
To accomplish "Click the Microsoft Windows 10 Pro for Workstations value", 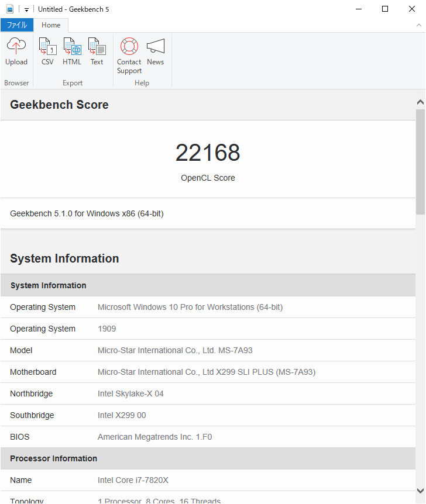I will 190,307.
